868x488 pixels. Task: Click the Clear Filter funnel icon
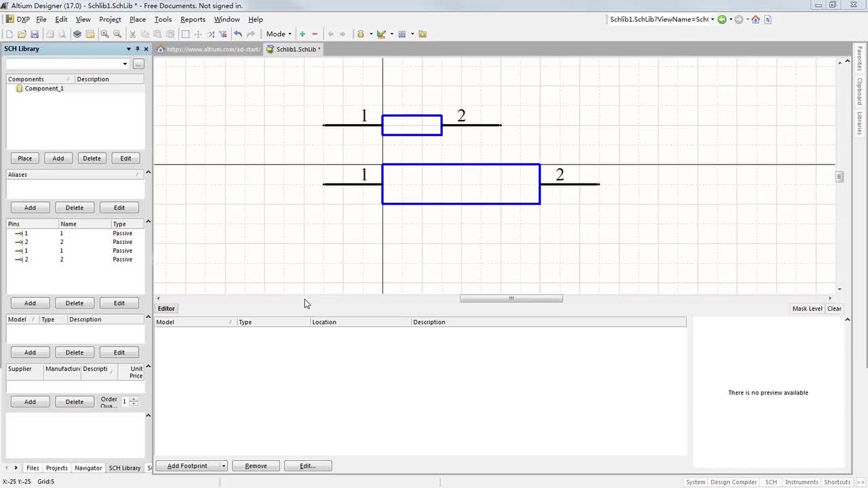(x=222, y=34)
